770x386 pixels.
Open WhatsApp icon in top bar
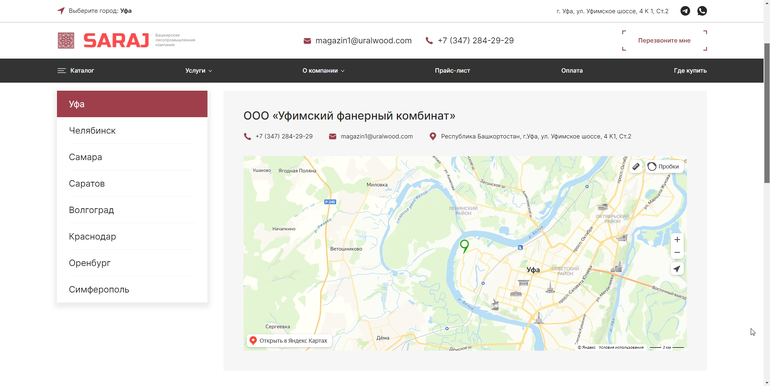pyautogui.click(x=702, y=11)
